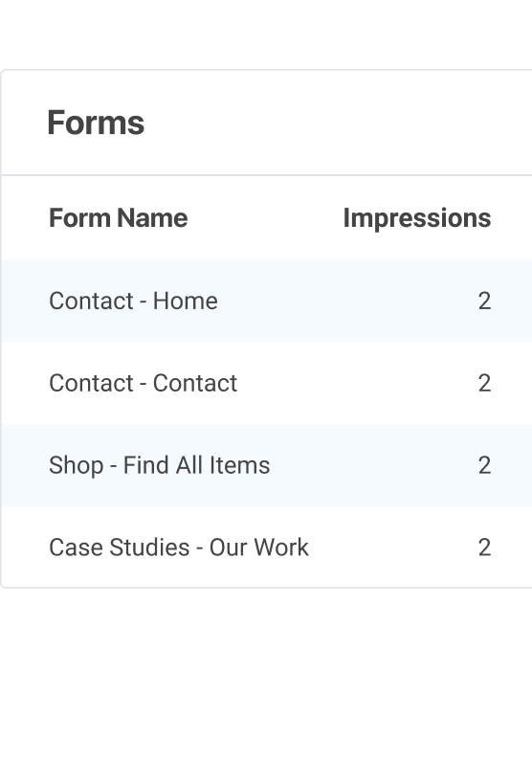Open the Shop - Find All Items form

(159, 465)
